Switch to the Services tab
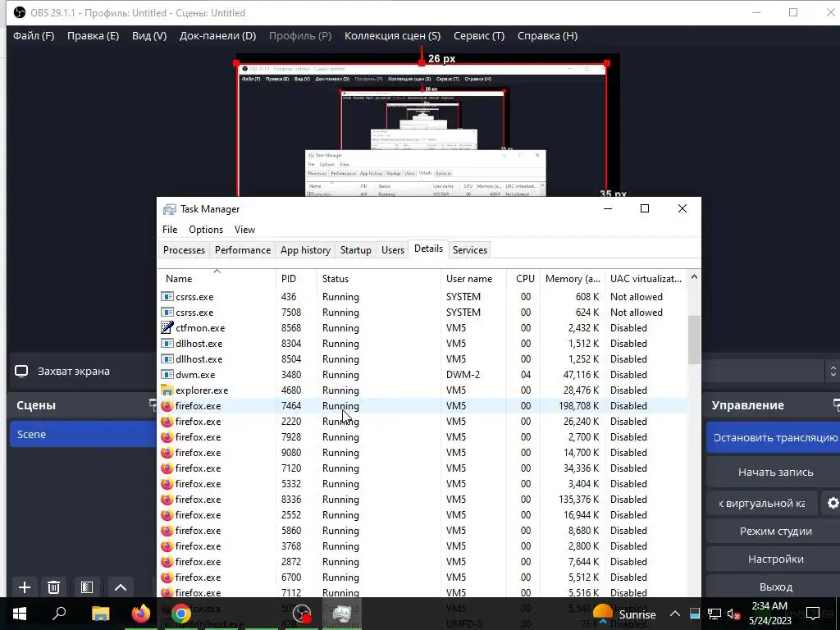Screen dimensions: 840x630 pyautogui.click(x=470, y=250)
